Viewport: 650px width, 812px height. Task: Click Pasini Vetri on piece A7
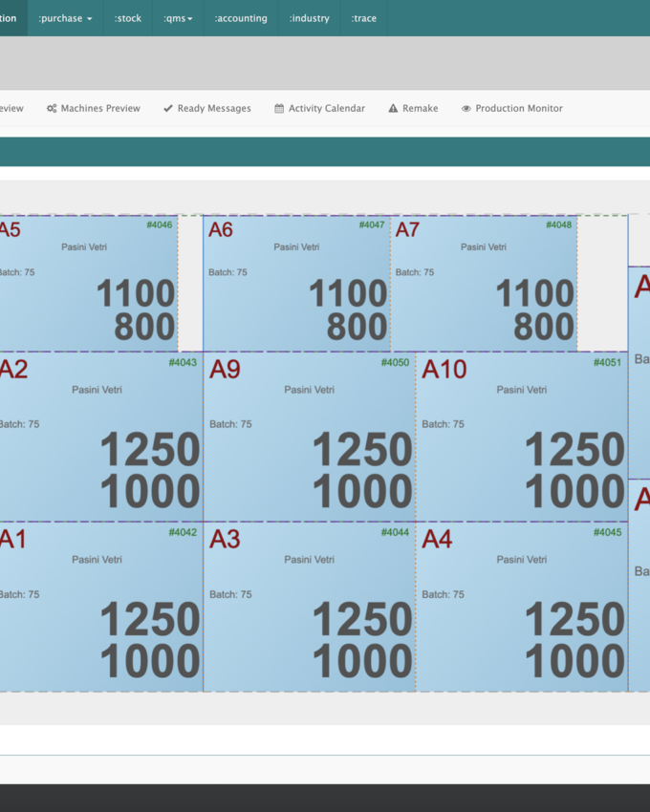pyautogui.click(x=484, y=247)
